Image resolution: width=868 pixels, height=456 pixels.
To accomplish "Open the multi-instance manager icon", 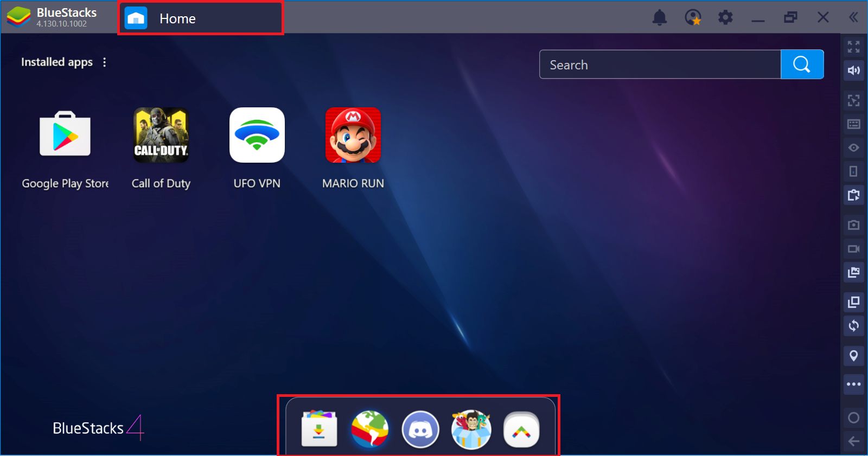I will (853, 302).
